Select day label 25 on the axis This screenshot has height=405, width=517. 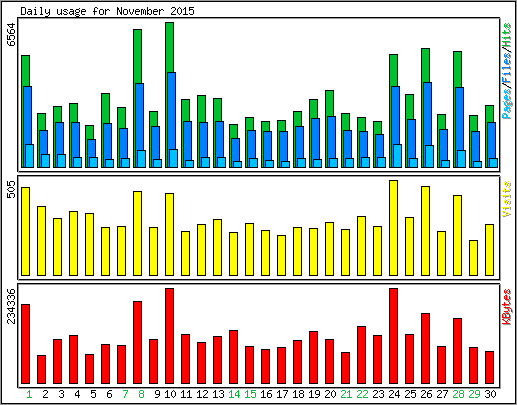[410, 394]
